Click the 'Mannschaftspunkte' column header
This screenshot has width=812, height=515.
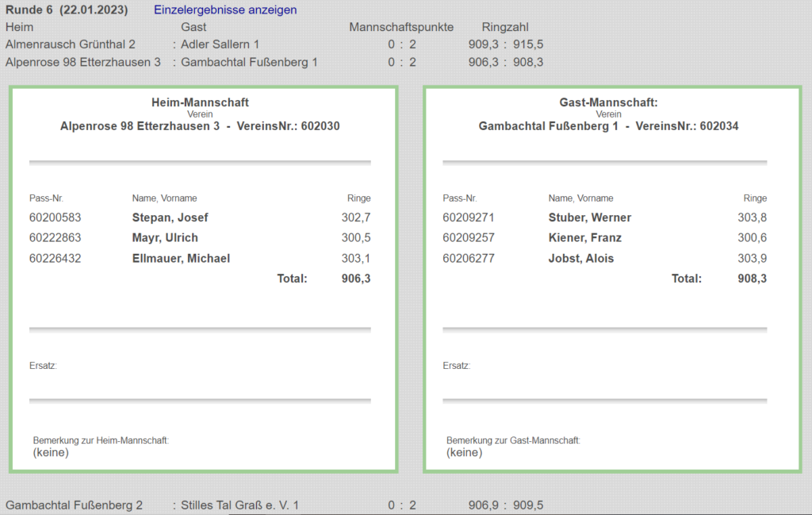[x=401, y=27]
